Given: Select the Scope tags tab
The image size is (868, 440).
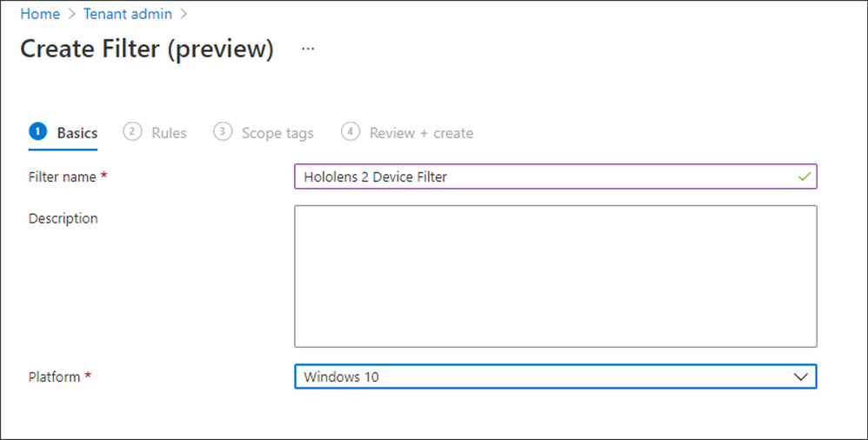Looking at the screenshot, I should 264,133.
